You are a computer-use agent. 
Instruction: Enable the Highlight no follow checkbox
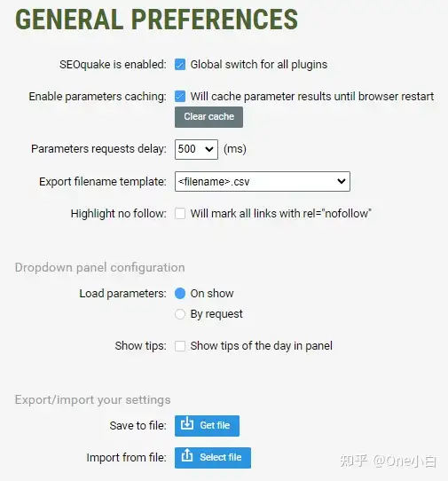click(180, 214)
